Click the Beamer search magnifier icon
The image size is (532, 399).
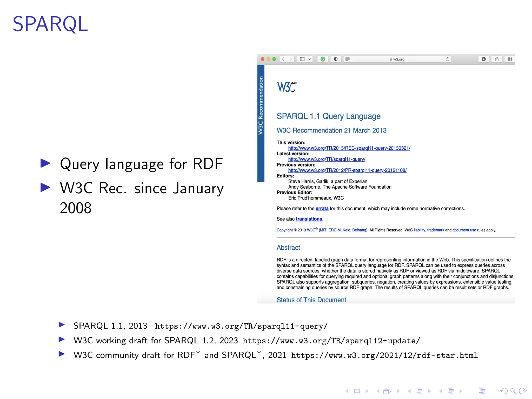pos(513,391)
